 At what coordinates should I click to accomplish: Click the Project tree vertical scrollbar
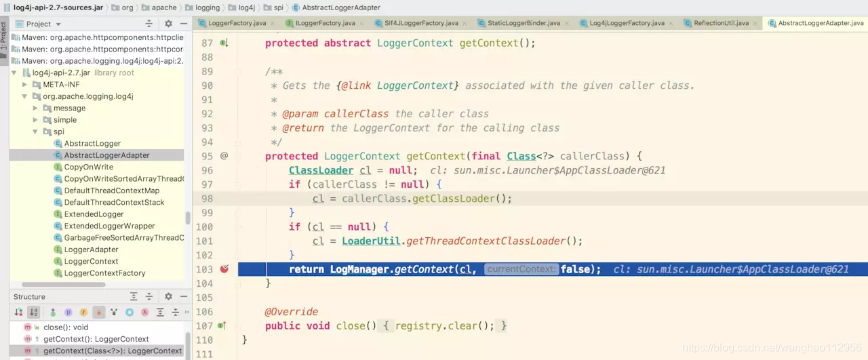(x=188, y=218)
